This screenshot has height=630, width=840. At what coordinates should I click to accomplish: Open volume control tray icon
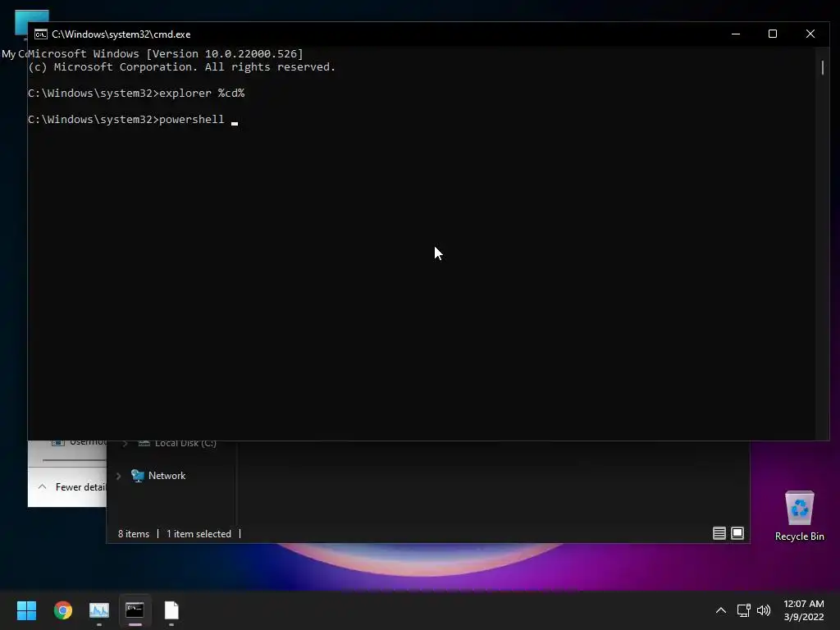pos(764,610)
